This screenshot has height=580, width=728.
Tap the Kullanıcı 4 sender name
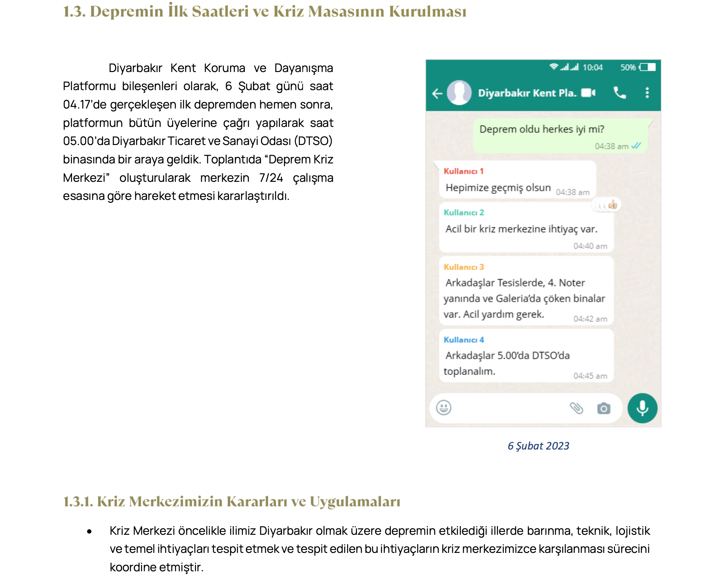[463, 340]
